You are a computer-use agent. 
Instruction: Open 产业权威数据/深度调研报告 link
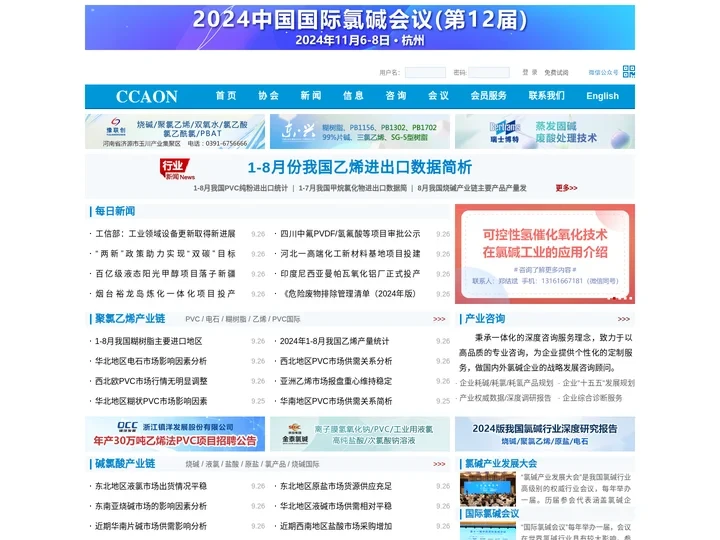tap(505, 398)
